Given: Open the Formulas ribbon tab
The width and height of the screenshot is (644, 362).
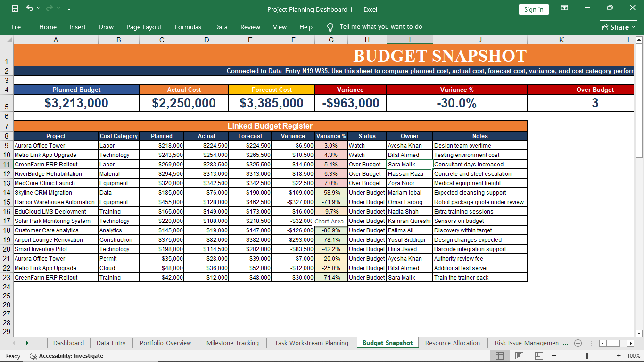Looking at the screenshot, I should click(x=188, y=27).
